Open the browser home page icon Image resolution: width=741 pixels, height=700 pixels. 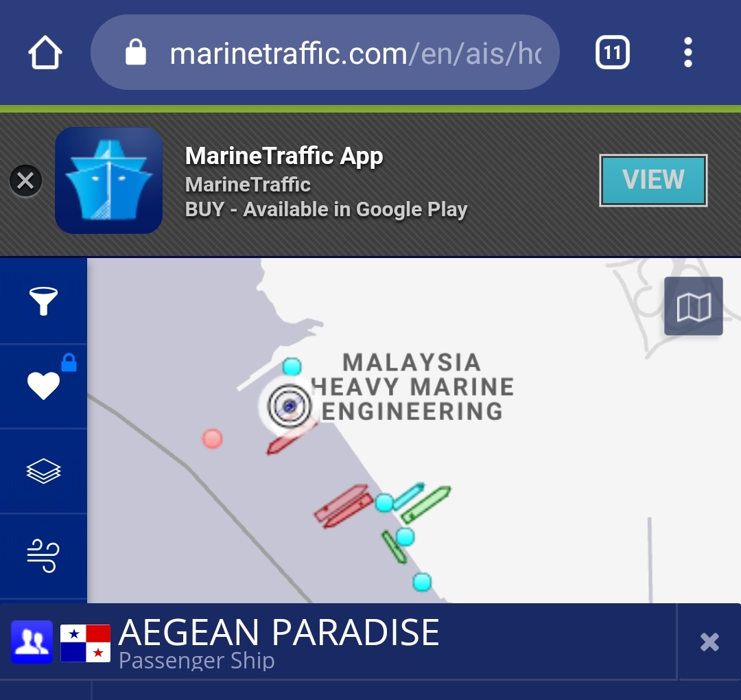pos(45,52)
